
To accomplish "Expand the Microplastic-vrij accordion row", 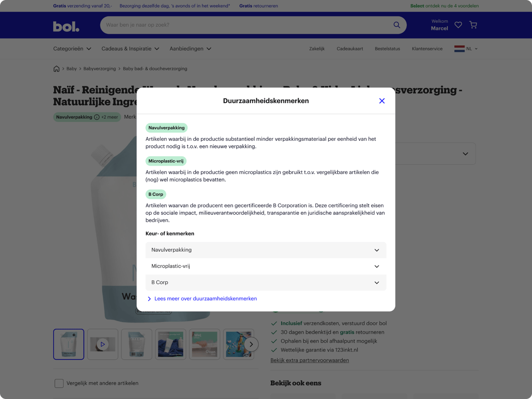I will (266, 266).
